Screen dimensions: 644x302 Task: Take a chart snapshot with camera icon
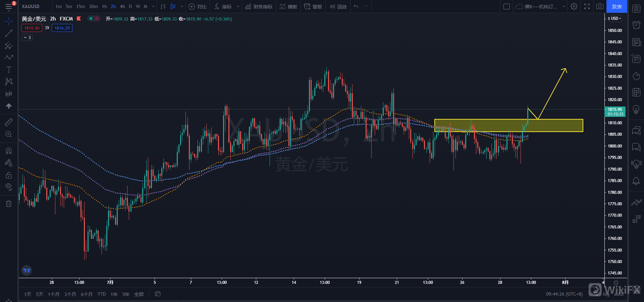pos(600,6)
